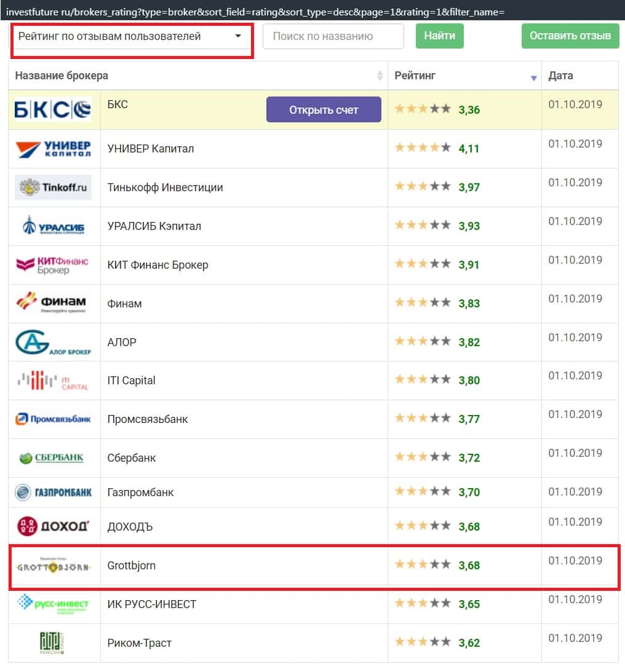Image resolution: width=625 pixels, height=672 pixels.
Task: Click the русс-инвест logo
Action: [x=53, y=603]
